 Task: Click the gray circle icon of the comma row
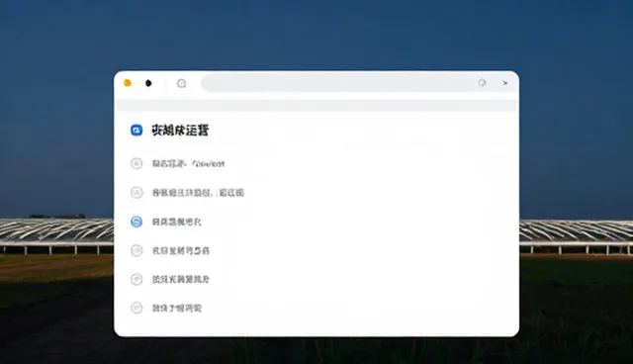pos(136,193)
